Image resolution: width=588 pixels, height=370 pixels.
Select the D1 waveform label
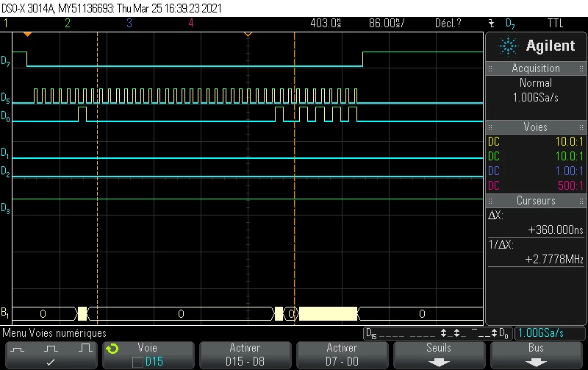[x=5, y=153]
